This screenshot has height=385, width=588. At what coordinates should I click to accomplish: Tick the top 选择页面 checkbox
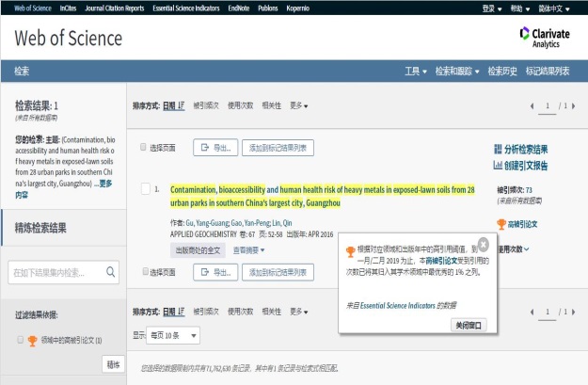(x=143, y=147)
